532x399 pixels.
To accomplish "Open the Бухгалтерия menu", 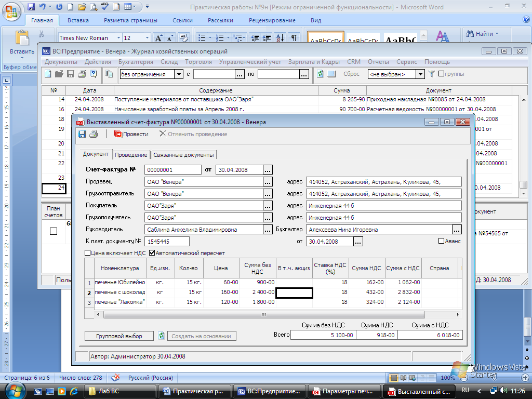I will coord(136,62).
